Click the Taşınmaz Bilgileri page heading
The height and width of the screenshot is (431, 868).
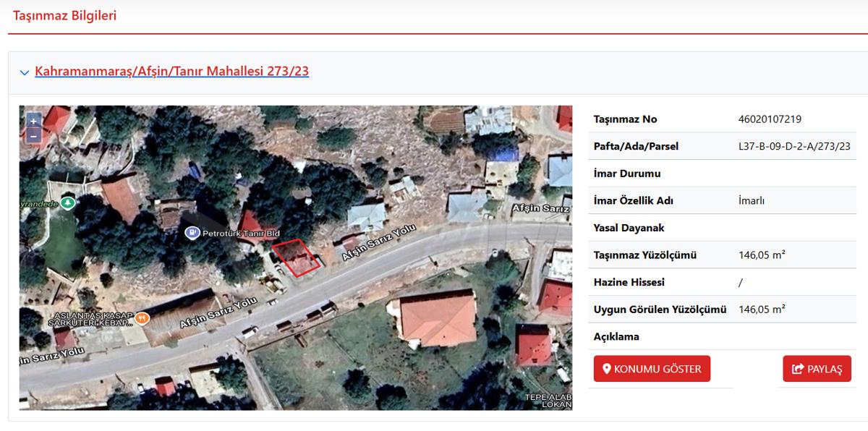coord(65,15)
